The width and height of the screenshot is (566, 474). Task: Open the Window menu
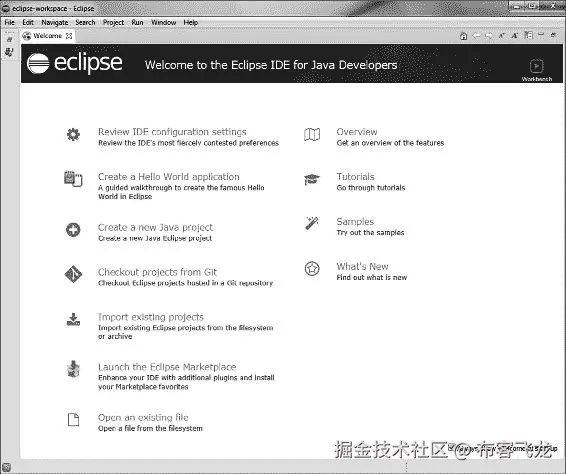[x=164, y=22]
